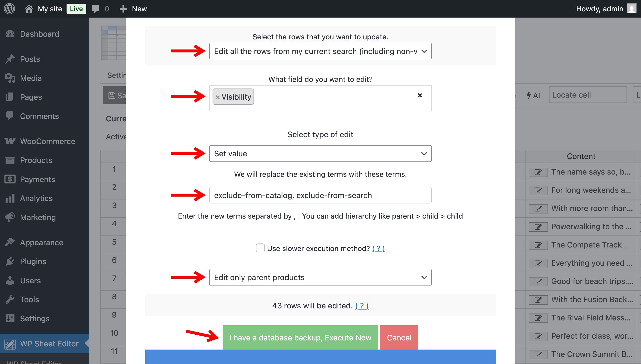Enable slower execution method checkbox
641x364 pixels.
[x=260, y=248]
